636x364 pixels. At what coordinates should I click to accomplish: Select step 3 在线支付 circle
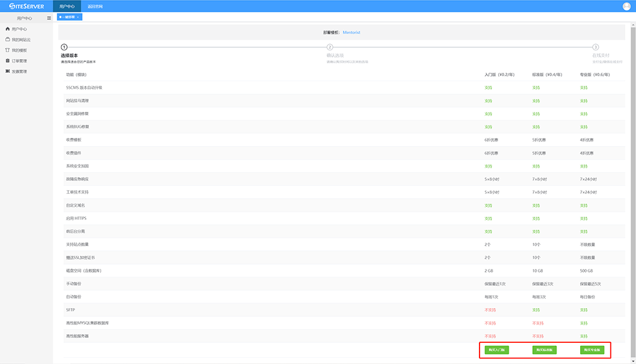click(596, 47)
